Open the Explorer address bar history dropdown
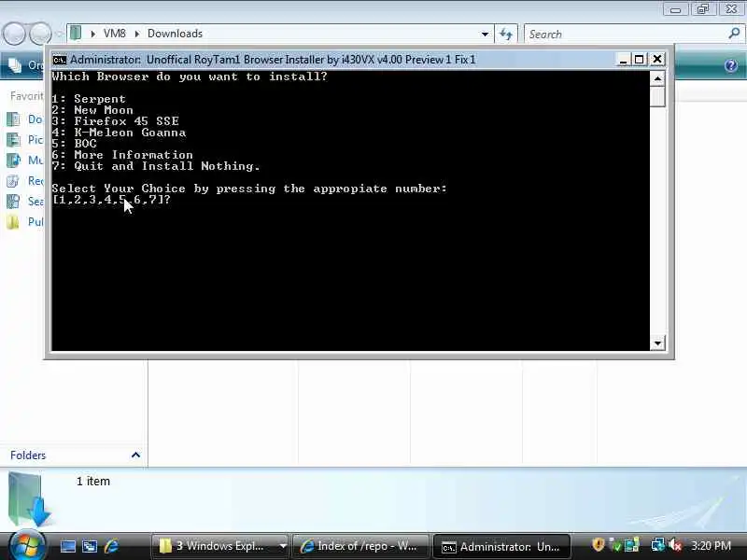747x560 pixels. tap(485, 35)
